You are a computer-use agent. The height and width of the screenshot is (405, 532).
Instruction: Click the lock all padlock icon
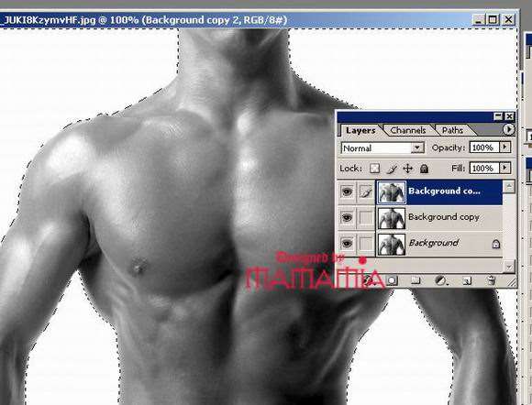point(424,169)
